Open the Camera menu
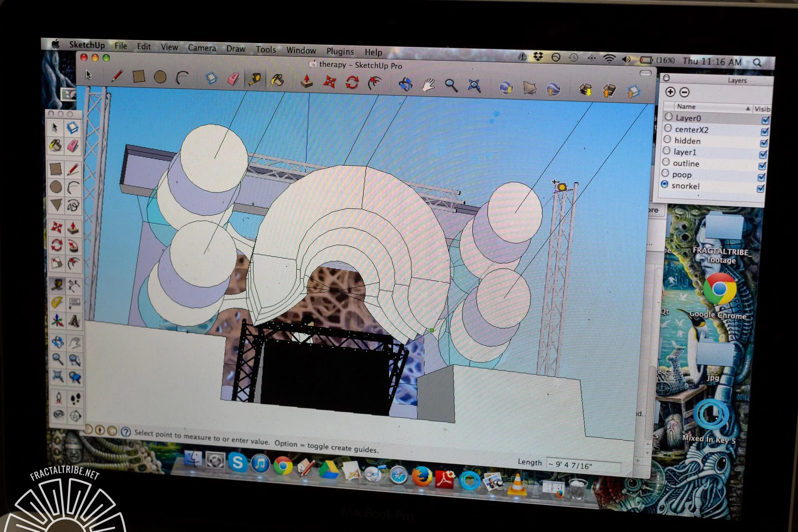The width and height of the screenshot is (798, 532). click(x=202, y=48)
